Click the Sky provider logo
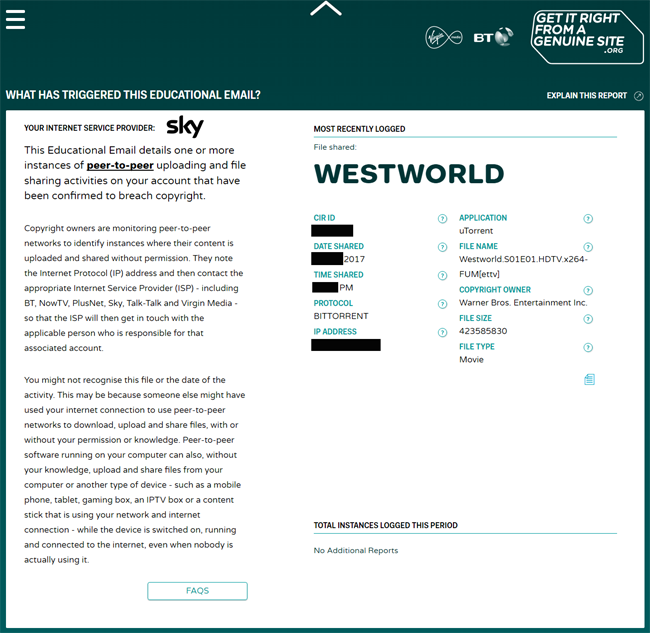 185,126
